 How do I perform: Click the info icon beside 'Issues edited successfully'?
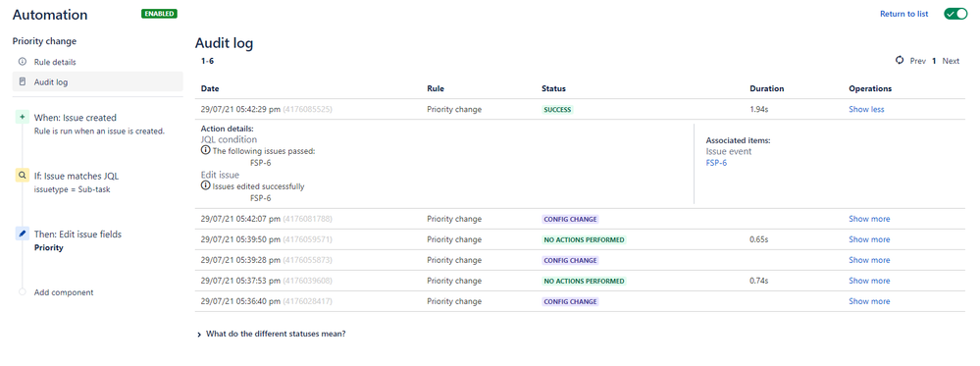coord(205,185)
